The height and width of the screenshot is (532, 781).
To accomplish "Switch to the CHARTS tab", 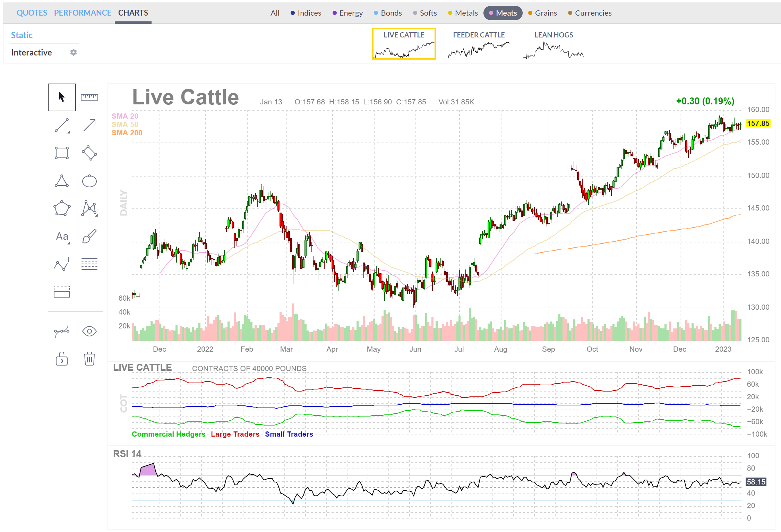I will point(133,13).
